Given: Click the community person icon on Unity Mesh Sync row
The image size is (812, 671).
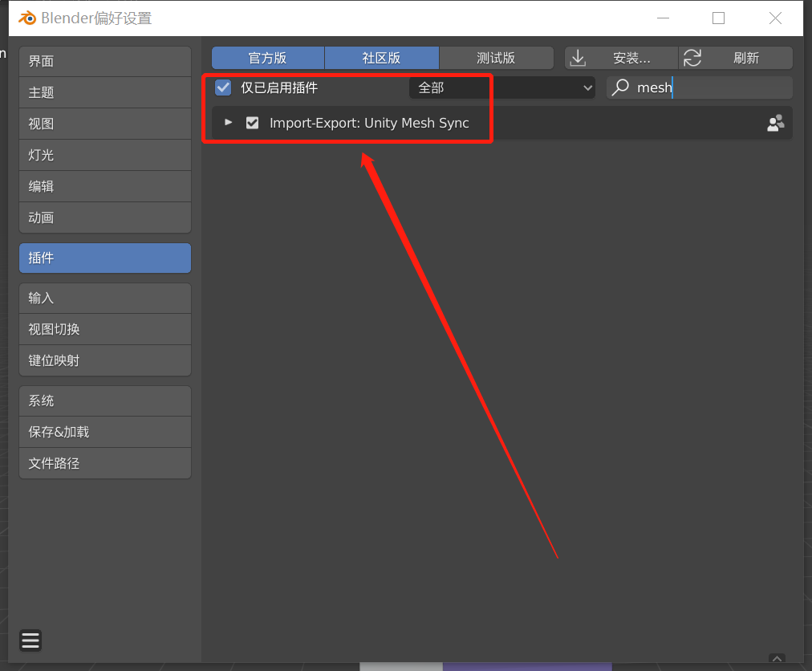Looking at the screenshot, I should pyautogui.click(x=775, y=122).
